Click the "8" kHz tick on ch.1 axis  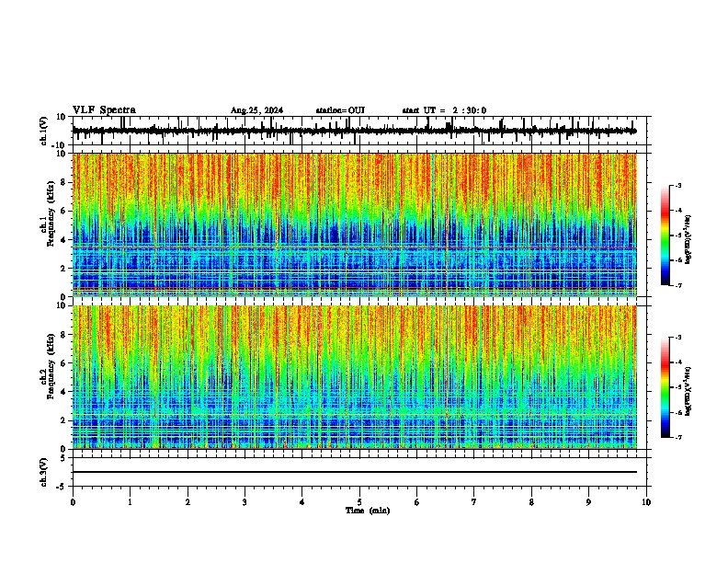(63, 182)
